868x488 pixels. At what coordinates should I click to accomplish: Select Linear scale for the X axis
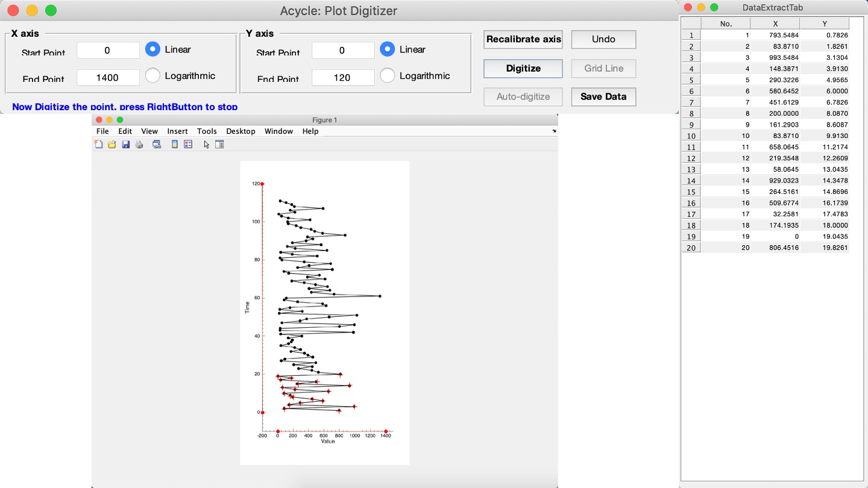(153, 49)
